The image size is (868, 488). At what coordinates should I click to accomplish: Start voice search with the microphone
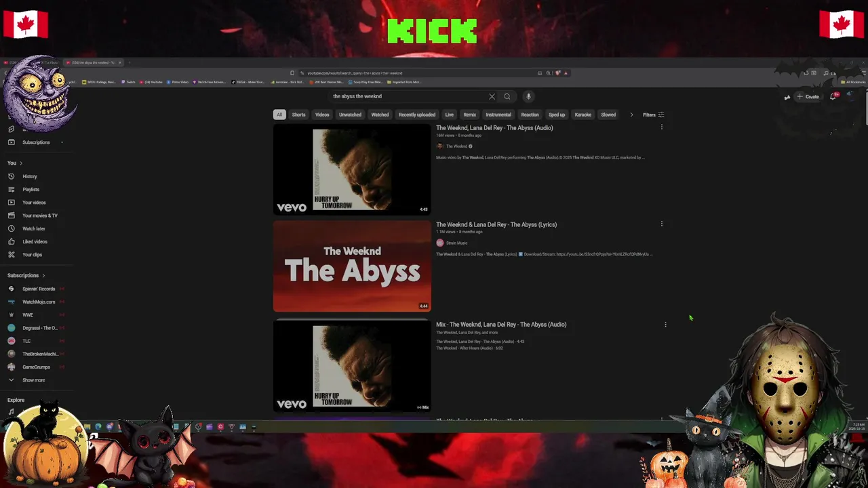point(528,96)
